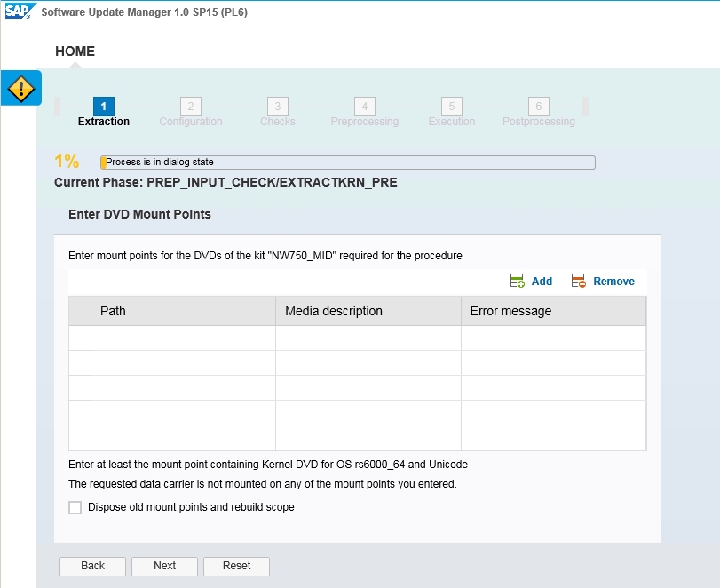Select step 1 Extraction in roadmap

click(x=104, y=107)
